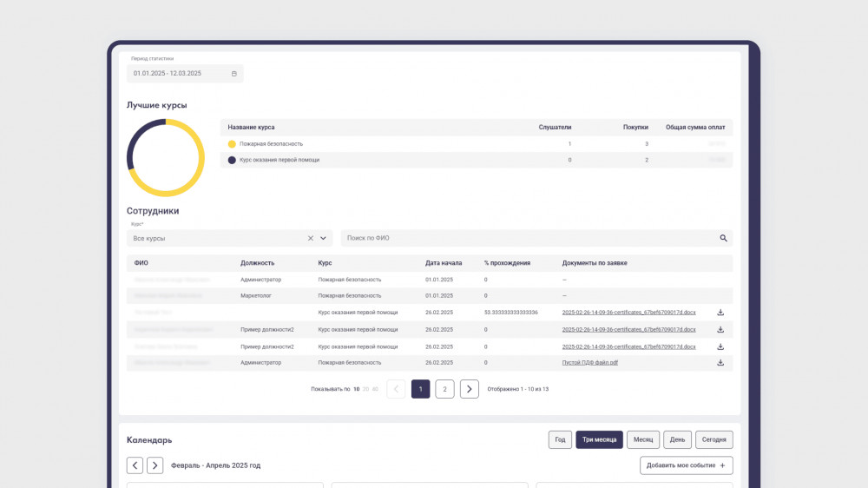Screen dimensions: 868x488
Task: Click the search magnifier icon in ФИО search
Action: [723, 238]
